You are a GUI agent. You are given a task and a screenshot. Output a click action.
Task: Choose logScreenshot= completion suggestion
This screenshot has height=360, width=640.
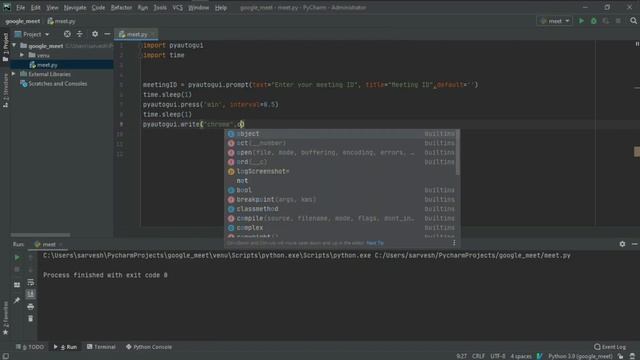tap(340, 171)
